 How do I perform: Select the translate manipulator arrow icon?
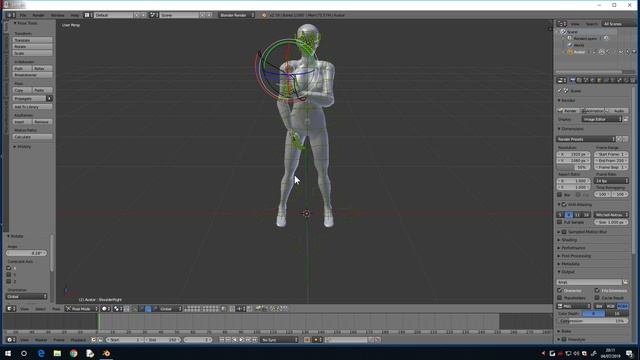coord(142,309)
